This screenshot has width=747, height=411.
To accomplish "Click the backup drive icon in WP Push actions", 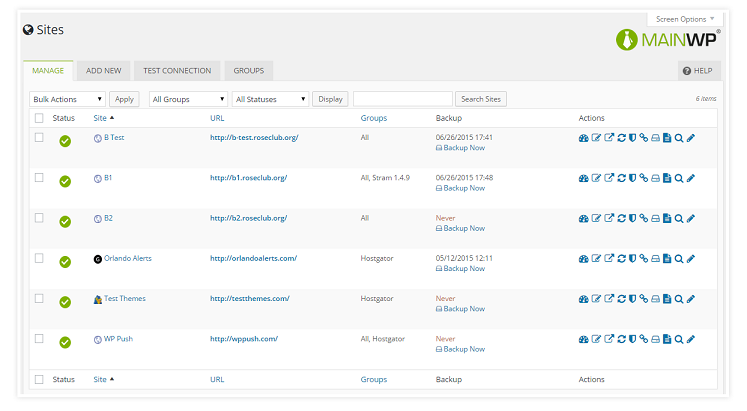I will tap(656, 340).
